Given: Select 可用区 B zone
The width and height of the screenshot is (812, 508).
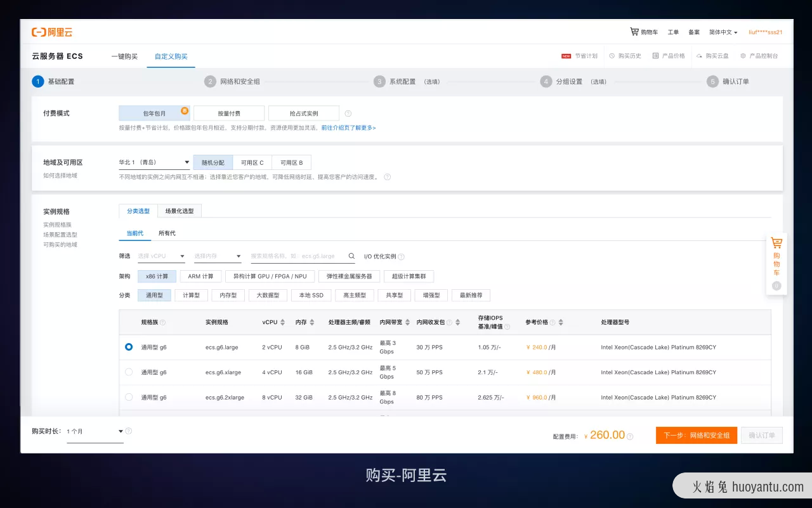Looking at the screenshot, I should click(292, 162).
